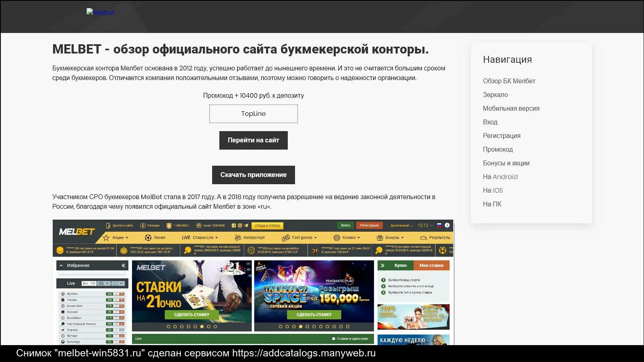Open the 12:12 time dropdown

425,225
